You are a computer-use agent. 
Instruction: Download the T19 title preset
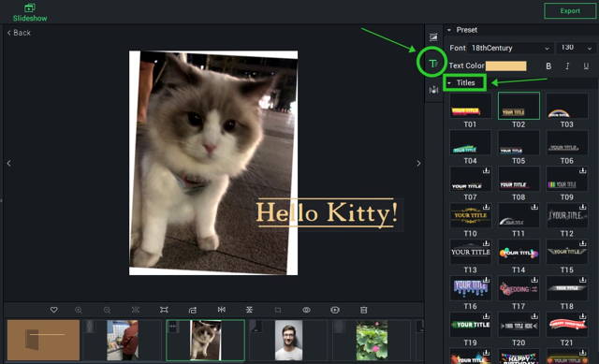(x=486, y=316)
